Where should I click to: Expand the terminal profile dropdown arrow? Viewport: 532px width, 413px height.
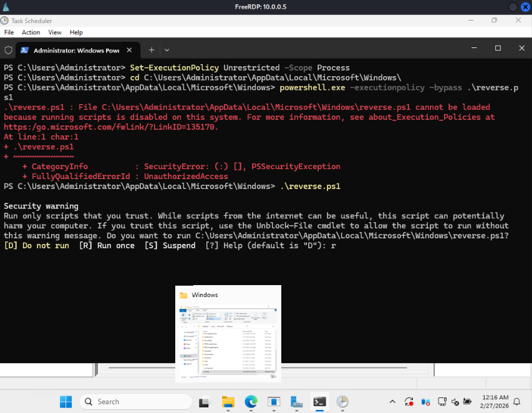[x=167, y=51]
